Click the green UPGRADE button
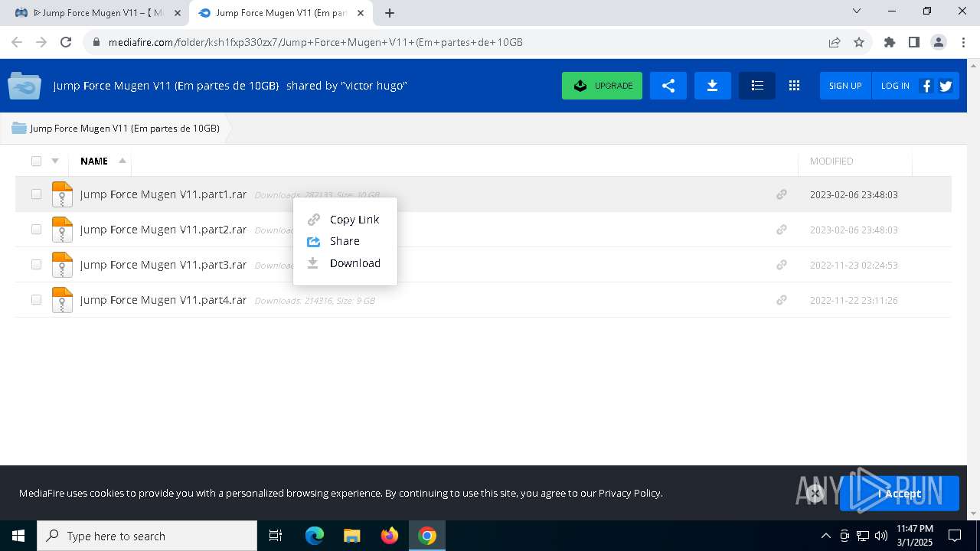This screenshot has height=551, width=980. tap(602, 86)
